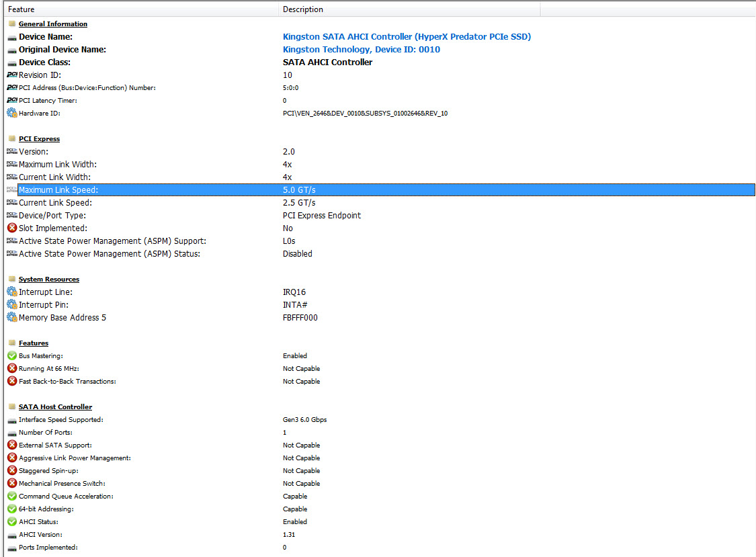
Task: Click the red X icon next to Fast Back-to-Back Transactions
Action: 12,381
